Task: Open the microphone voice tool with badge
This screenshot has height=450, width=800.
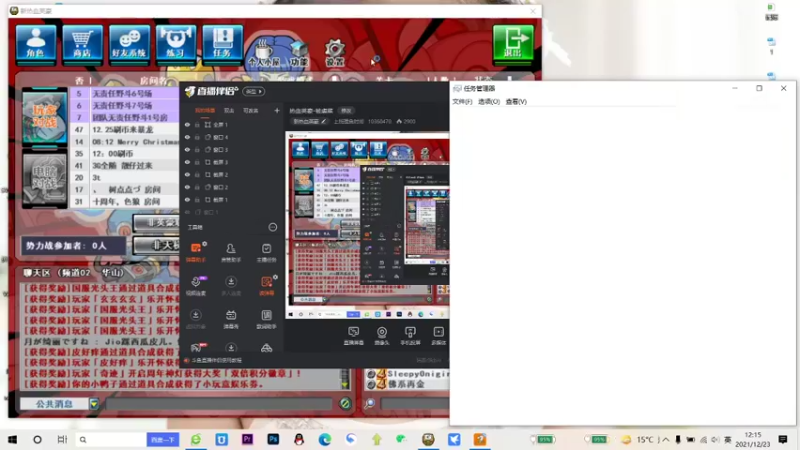Action: (x=196, y=285)
